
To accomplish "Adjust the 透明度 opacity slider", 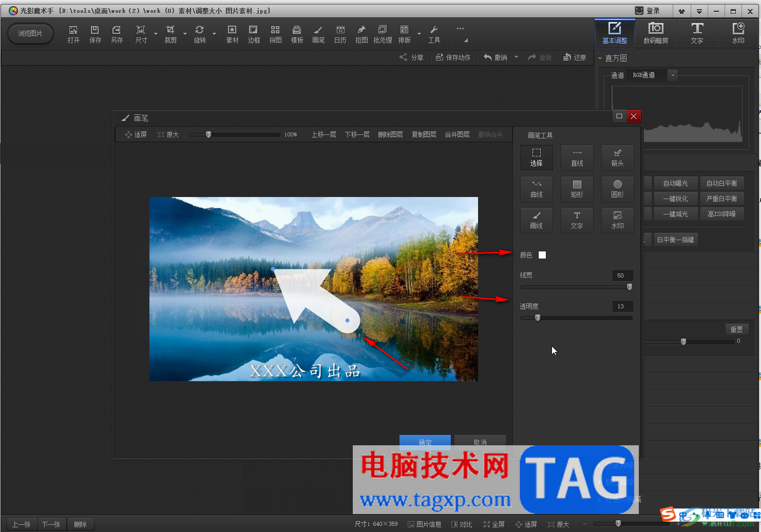I will click(576, 318).
